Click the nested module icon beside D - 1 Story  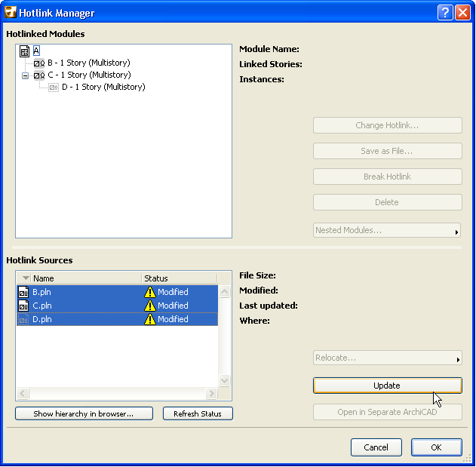[x=54, y=88]
